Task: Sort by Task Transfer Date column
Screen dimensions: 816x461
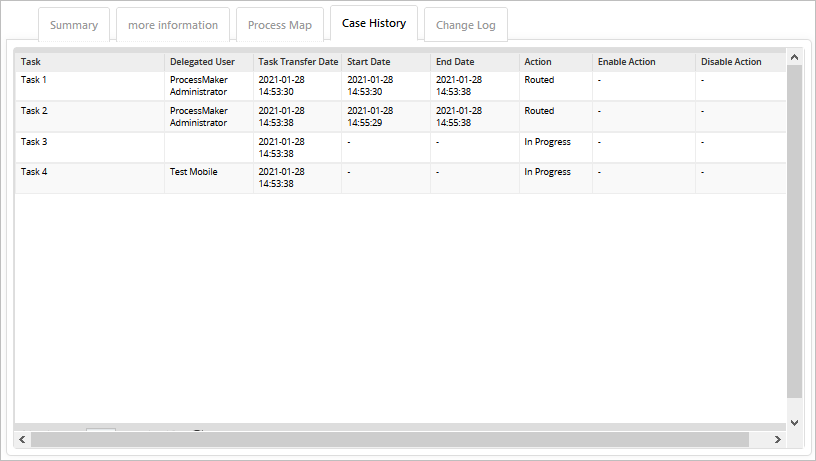Action: coord(297,62)
